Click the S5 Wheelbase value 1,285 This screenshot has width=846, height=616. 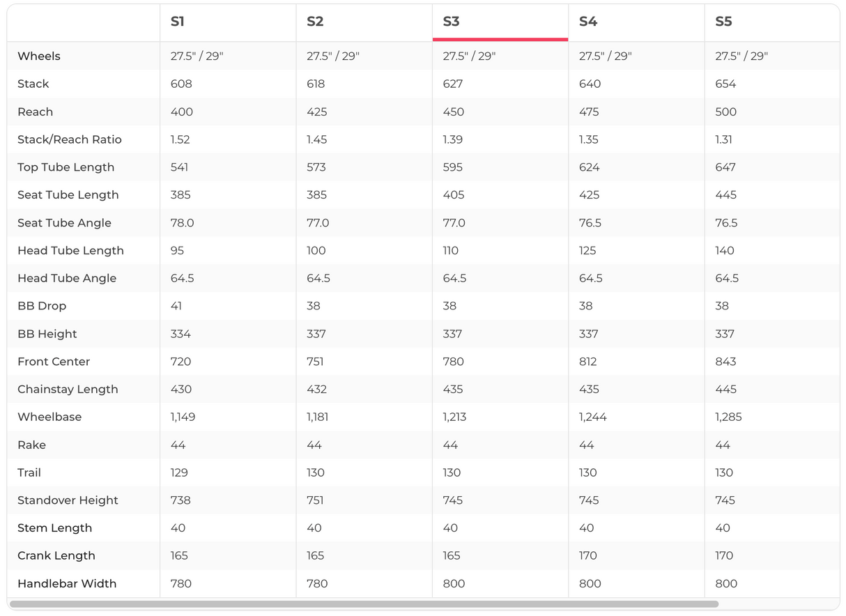(728, 417)
